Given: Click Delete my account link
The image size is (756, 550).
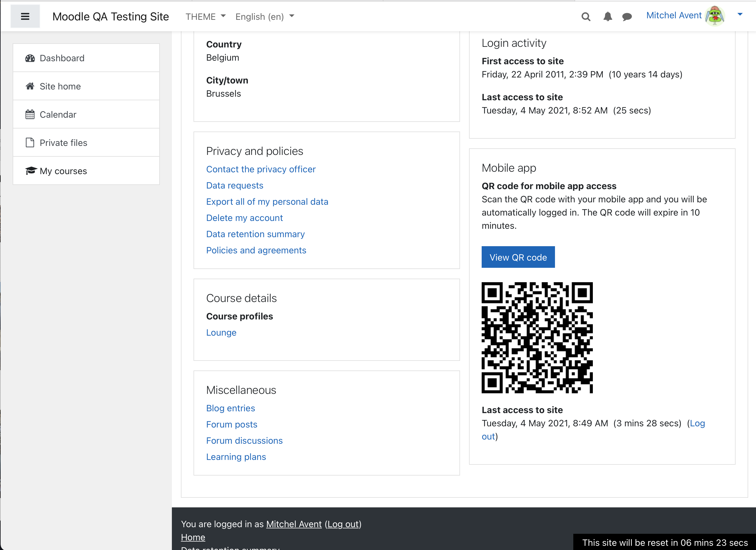Looking at the screenshot, I should pyautogui.click(x=244, y=218).
